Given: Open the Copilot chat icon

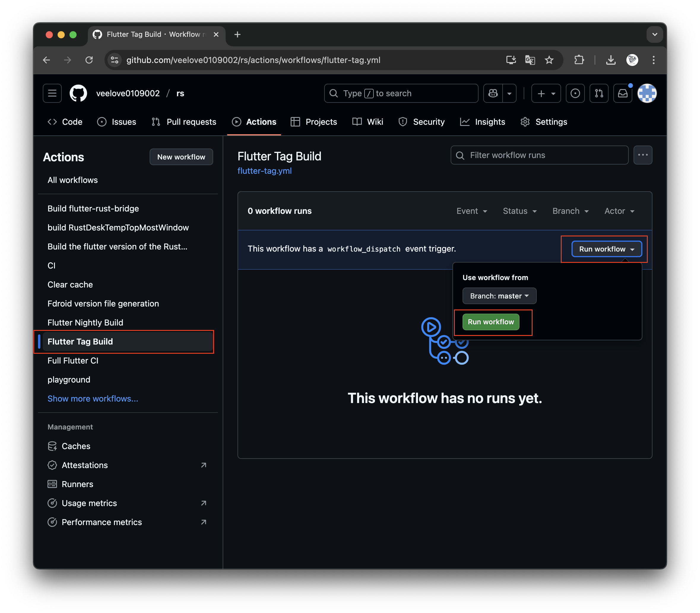Looking at the screenshot, I should pos(493,93).
